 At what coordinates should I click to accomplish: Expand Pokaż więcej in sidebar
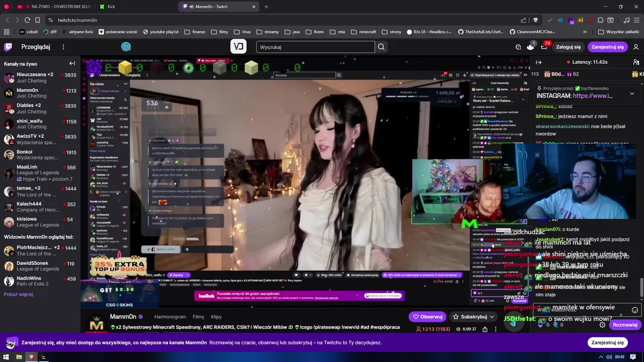point(19,294)
